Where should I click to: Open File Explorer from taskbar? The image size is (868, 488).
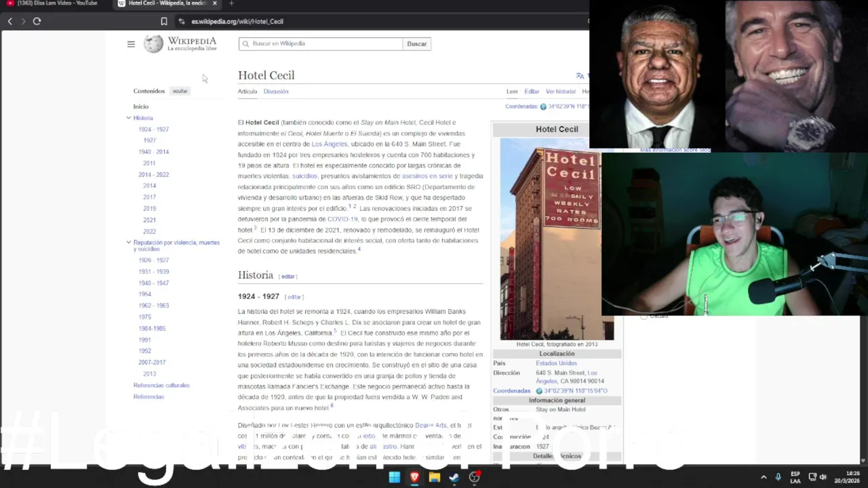434,477
